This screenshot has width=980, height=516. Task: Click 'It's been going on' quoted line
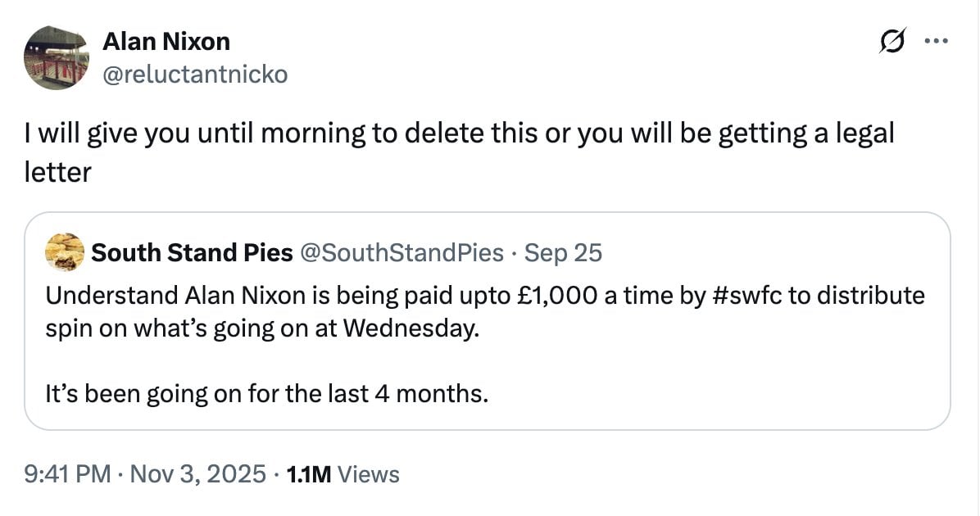coord(267,395)
